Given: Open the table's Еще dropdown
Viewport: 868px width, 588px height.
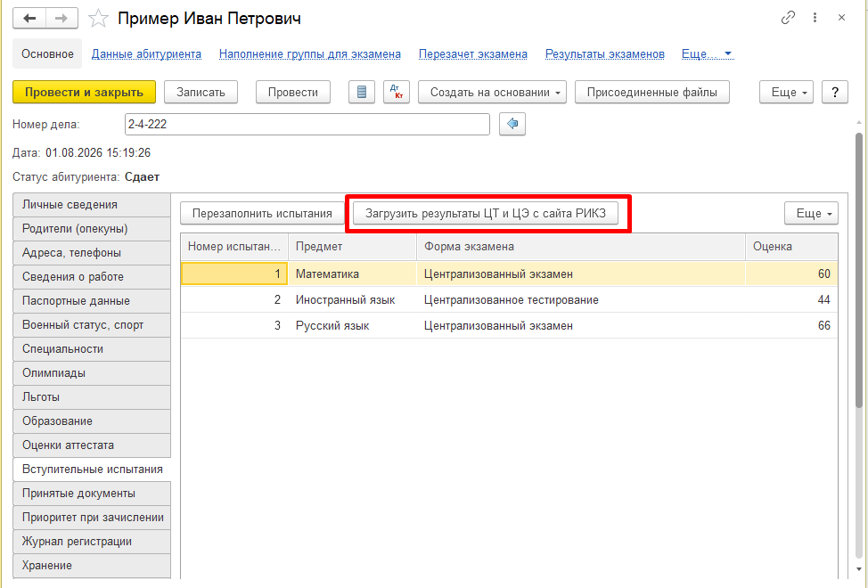Looking at the screenshot, I should point(811,214).
